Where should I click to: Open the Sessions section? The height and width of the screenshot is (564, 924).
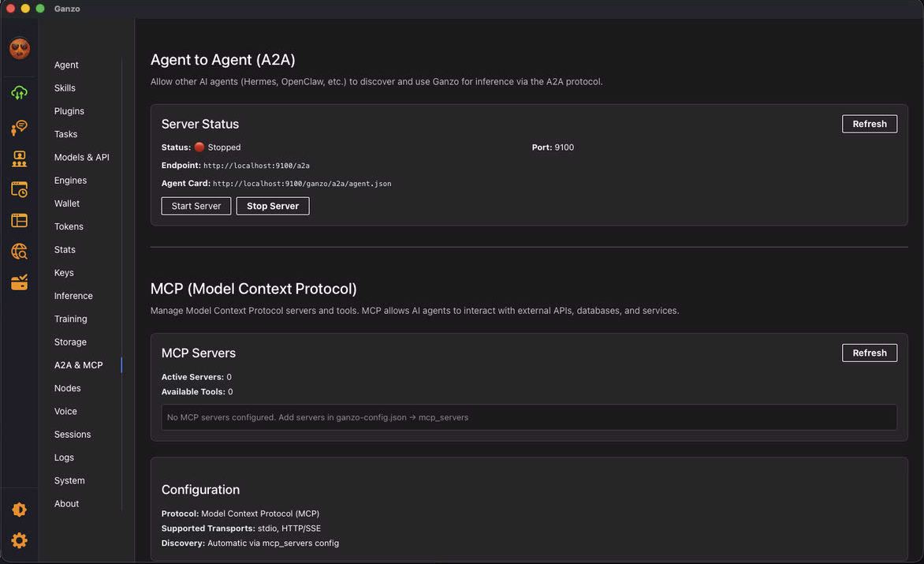coord(73,435)
